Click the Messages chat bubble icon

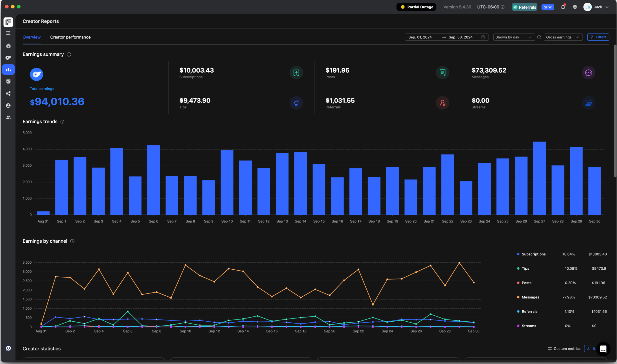point(588,73)
